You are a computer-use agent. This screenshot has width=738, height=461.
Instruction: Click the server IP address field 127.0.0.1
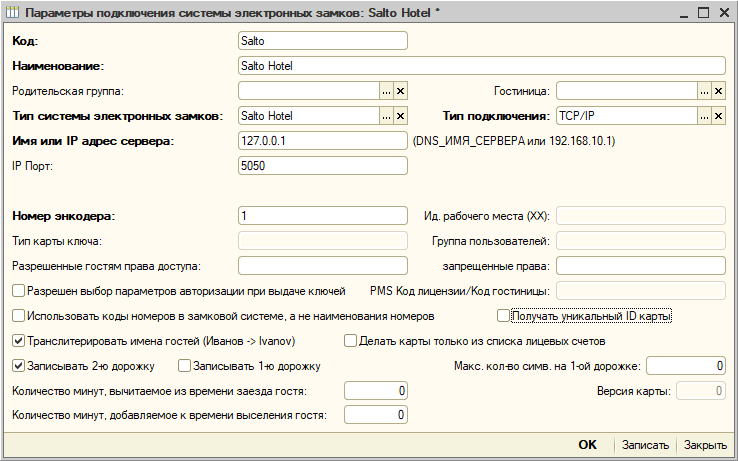point(322,141)
